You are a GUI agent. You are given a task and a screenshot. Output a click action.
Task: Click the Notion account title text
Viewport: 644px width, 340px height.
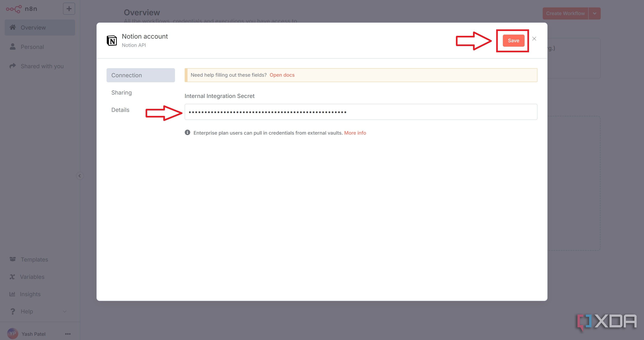[145, 36]
